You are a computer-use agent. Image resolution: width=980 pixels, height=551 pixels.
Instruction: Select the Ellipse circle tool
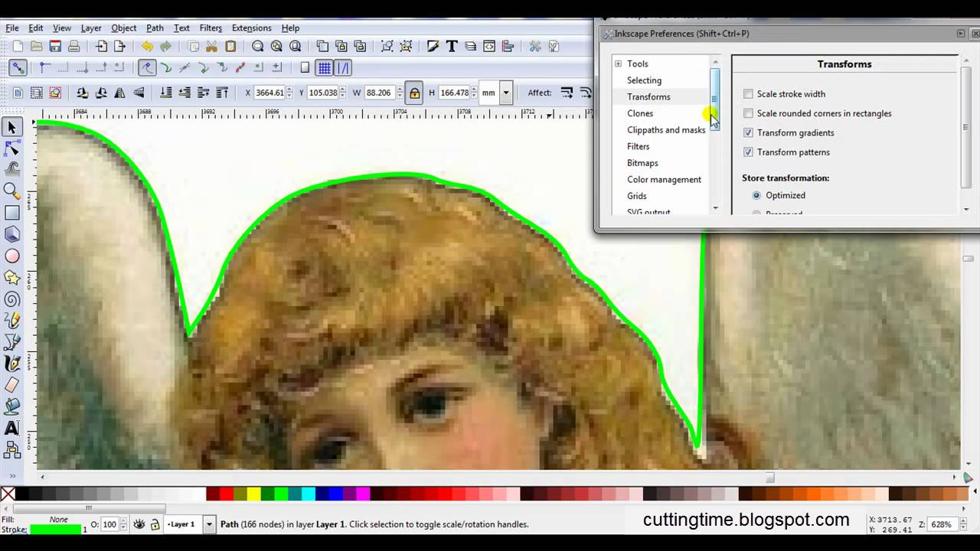[x=12, y=256]
